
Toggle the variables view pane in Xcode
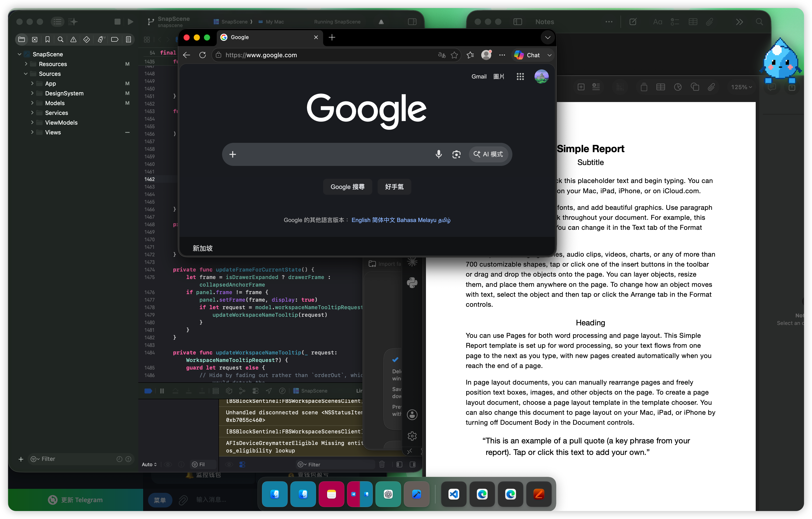click(399, 464)
